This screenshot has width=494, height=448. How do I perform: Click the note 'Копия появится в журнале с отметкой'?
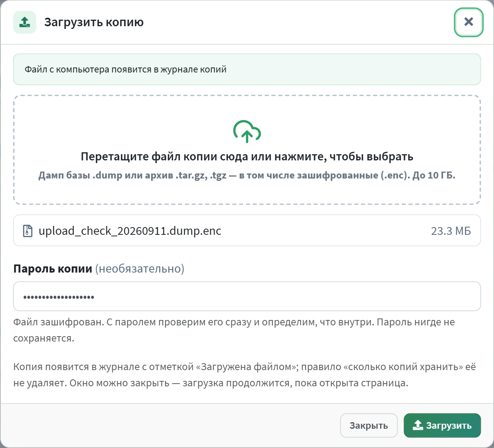[103, 367]
